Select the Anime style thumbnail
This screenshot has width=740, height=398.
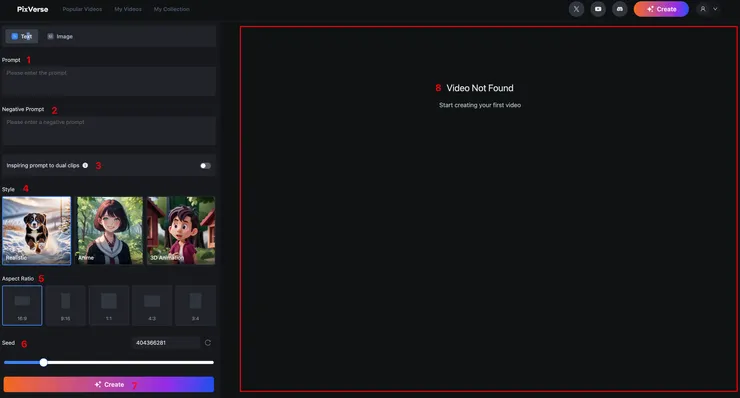(x=109, y=231)
